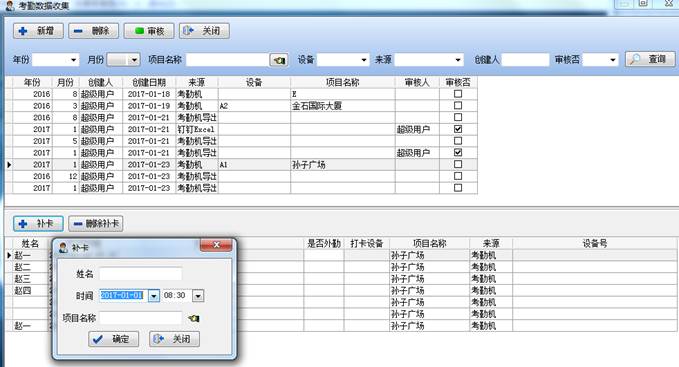Check 审核否 box for 金石国际大厦 row
This screenshot has height=367, width=679.
click(458, 105)
